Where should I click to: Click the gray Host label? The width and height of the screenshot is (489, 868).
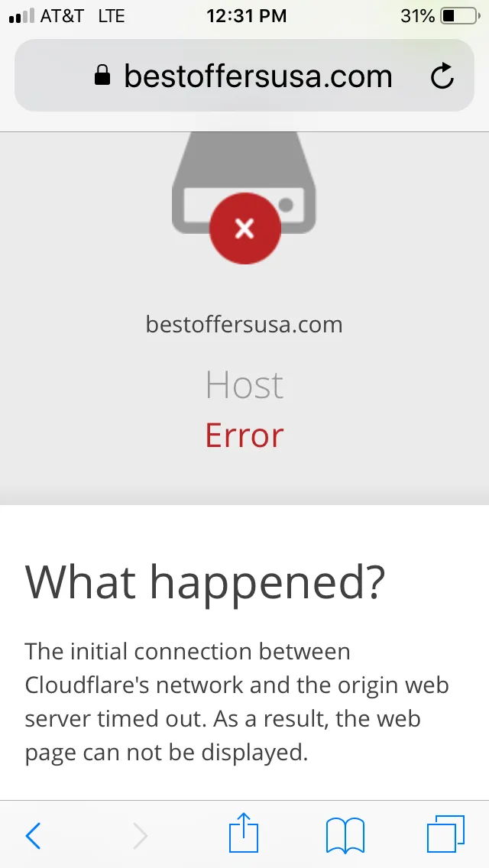click(x=244, y=385)
